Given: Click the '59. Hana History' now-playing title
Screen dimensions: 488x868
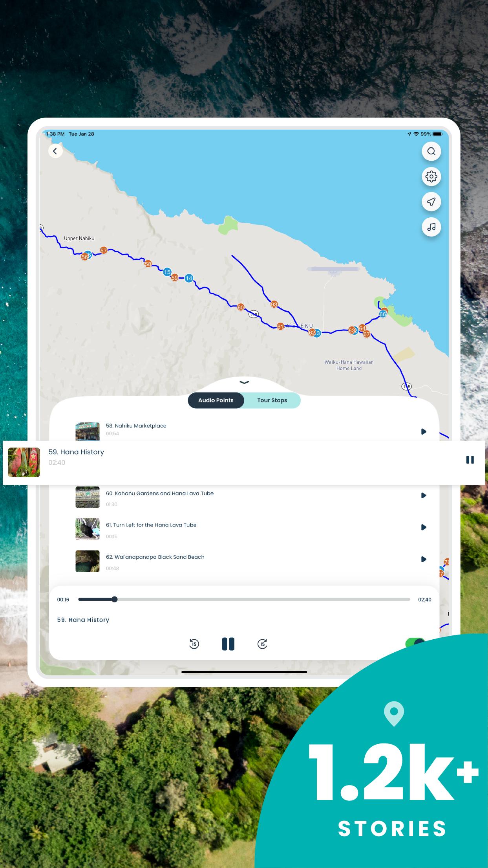Looking at the screenshot, I should (x=83, y=620).
